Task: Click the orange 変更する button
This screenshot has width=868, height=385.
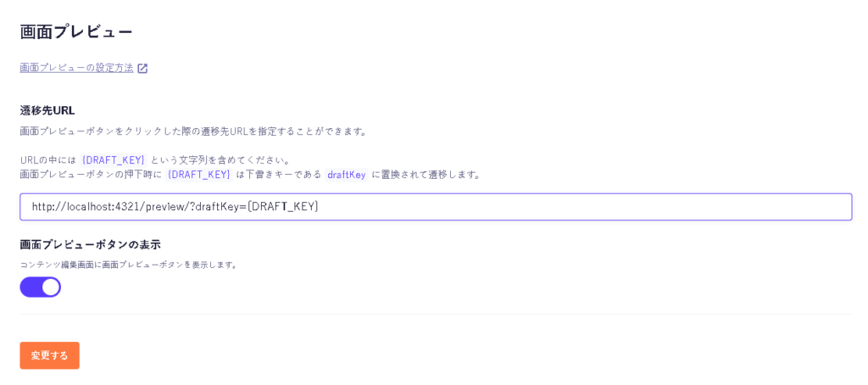Action: (x=50, y=355)
